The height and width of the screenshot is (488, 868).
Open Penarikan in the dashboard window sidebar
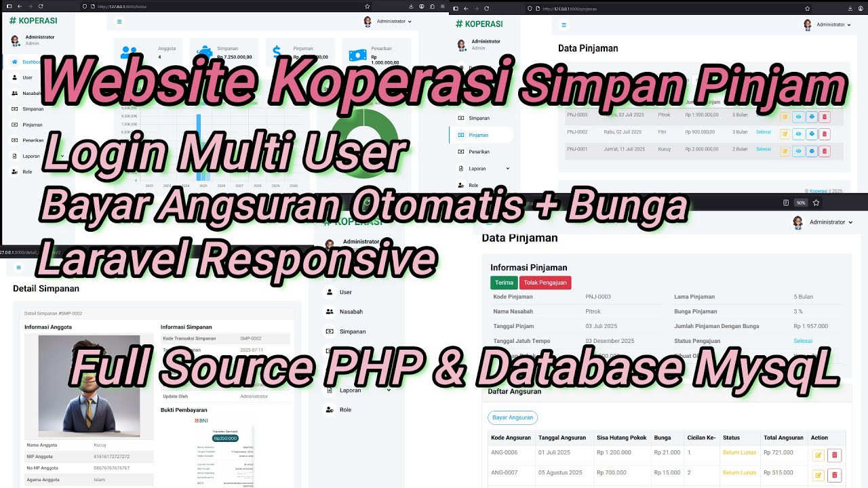[27, 140]
